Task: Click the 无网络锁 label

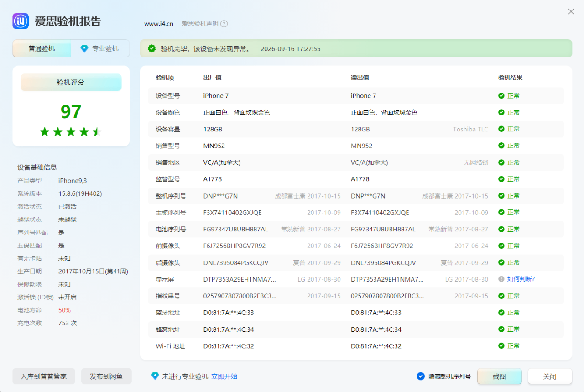Action: coord(476,162)
